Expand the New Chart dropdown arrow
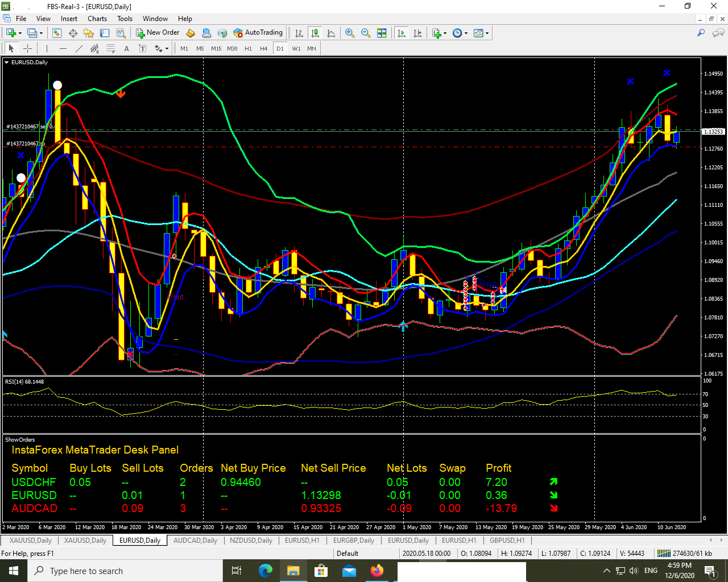 click(20, 33)
